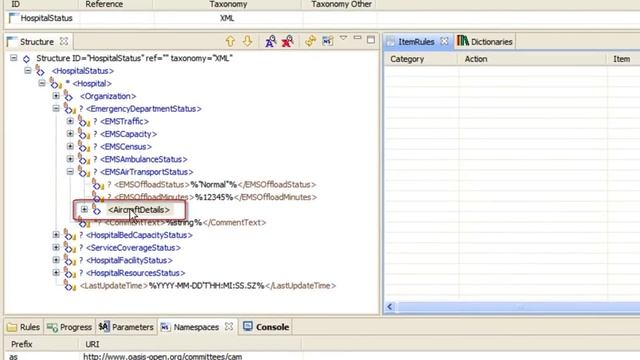Screen dimensions: 640x360
Task: Click the Rules folder icon
Action: coord(12,327)
